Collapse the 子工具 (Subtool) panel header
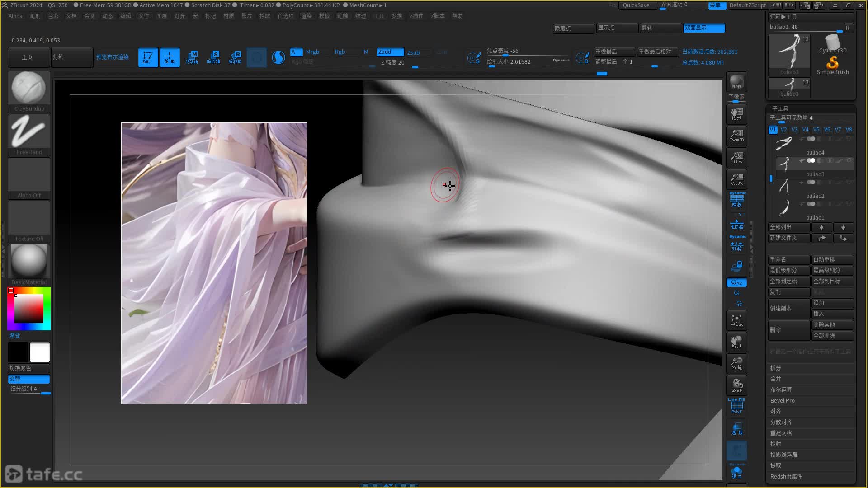868x488 pixels. coord(780,108)
